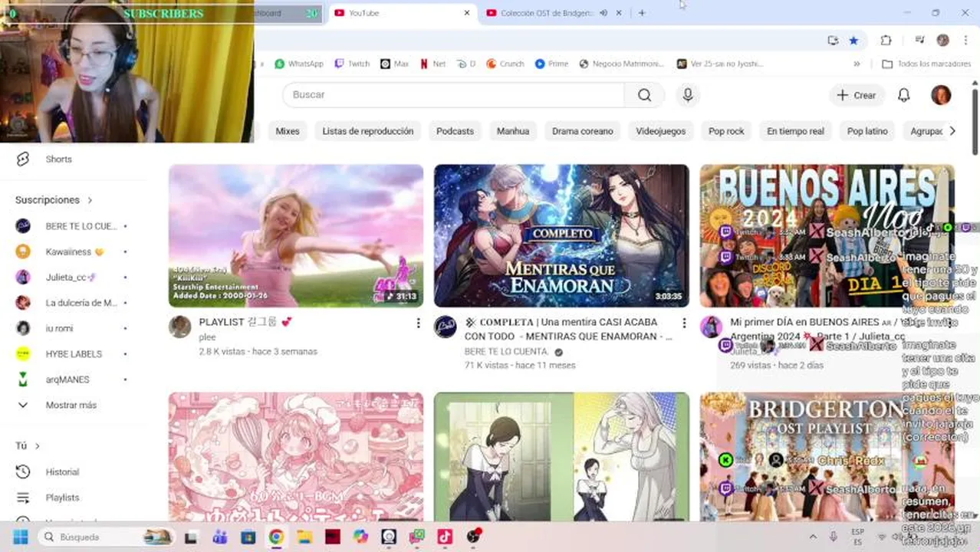
Task: Switch to the Colección OST de Bridgerton tab
Action: pyautogui.click(x=546, y=13)
